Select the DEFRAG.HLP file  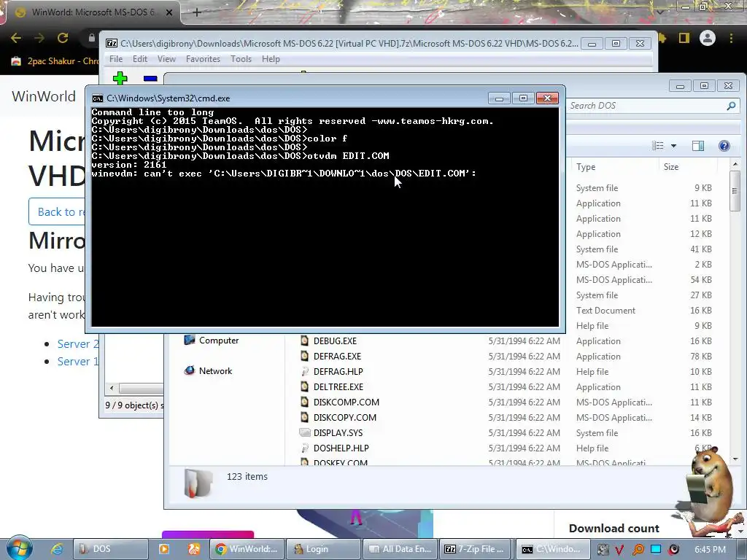338,371
